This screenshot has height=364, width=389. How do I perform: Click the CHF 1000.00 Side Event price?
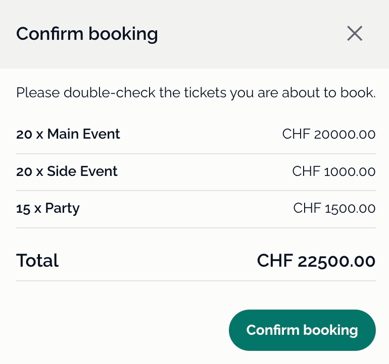click(x=334, y=171)
